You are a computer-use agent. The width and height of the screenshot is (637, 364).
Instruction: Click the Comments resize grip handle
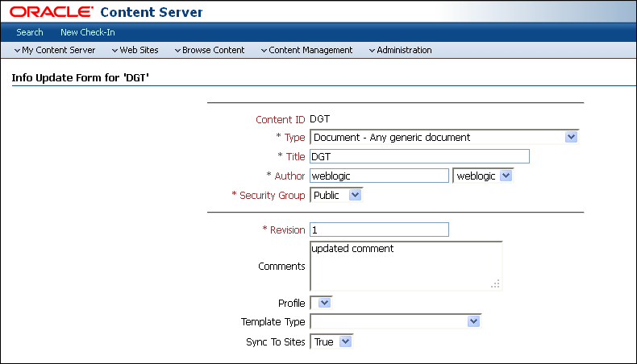[x=495, y=284]
